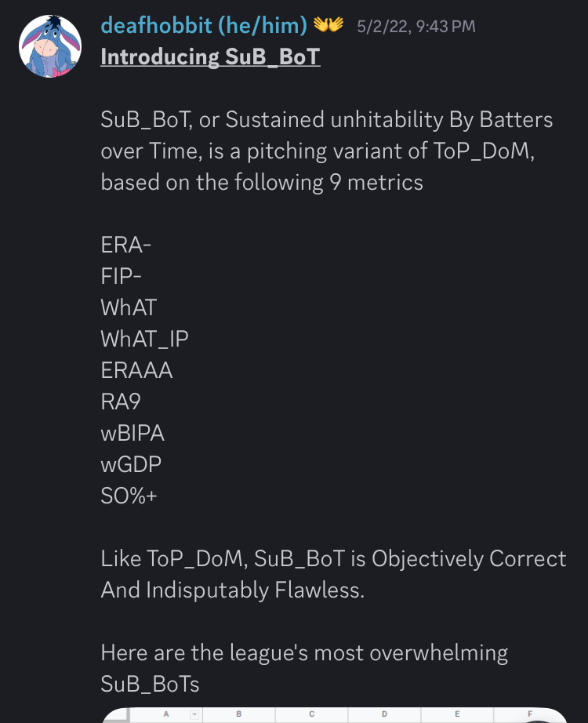Click the spreadsheet select-all corner cell
Viewport: 588px width, 723px height.
pos(117,715)
